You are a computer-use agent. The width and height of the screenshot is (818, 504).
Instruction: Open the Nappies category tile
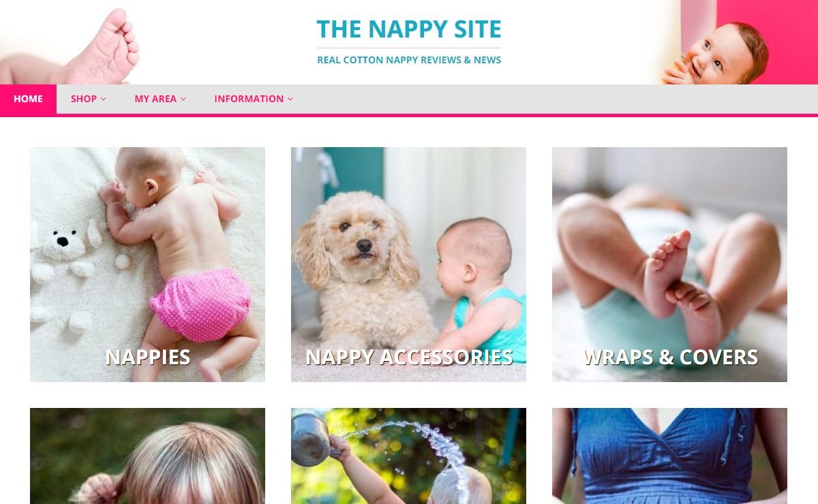point(147,264)
